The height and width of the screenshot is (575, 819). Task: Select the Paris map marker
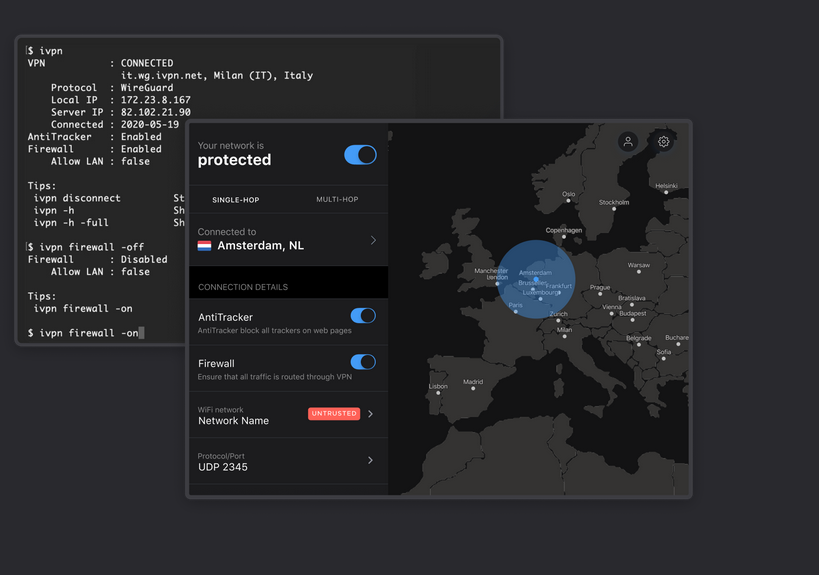click(x=516, y=311)
